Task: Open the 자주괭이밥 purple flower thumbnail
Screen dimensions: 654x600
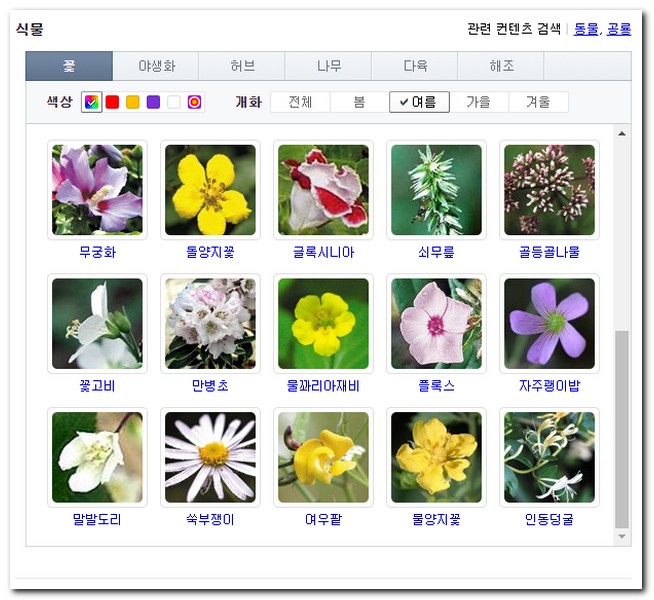Action: [549, 324]
